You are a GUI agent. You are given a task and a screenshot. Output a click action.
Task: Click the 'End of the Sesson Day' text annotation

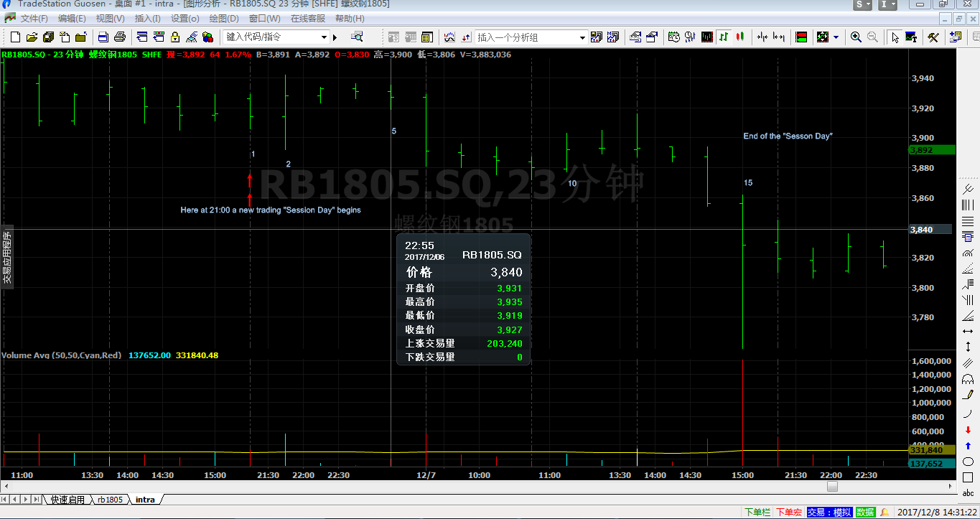788,136
